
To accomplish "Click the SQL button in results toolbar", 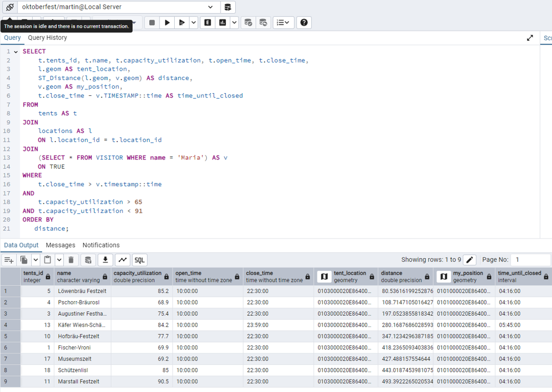I will point(139,260).
